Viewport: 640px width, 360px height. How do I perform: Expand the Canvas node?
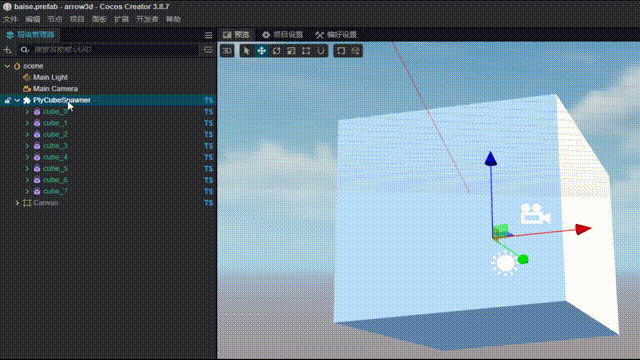pyautogui.click(x=17, y=203)
